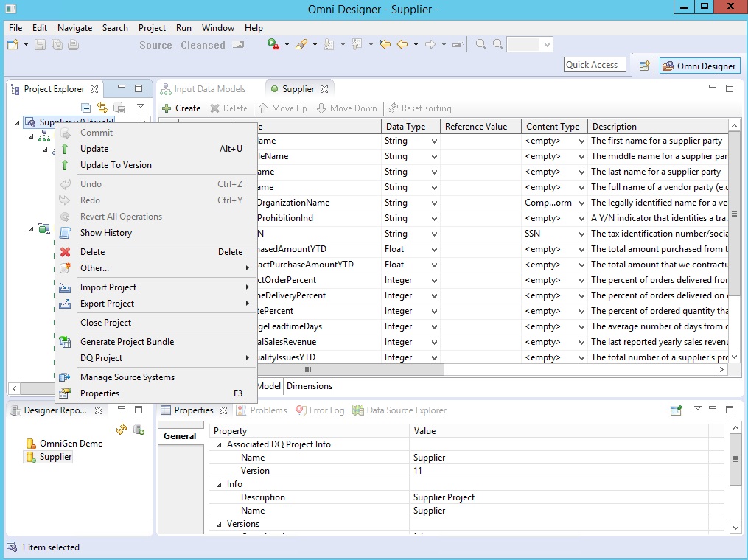Open the Export Project submenu
This screenshot has height=560, width=748.
tap(156, 304)
